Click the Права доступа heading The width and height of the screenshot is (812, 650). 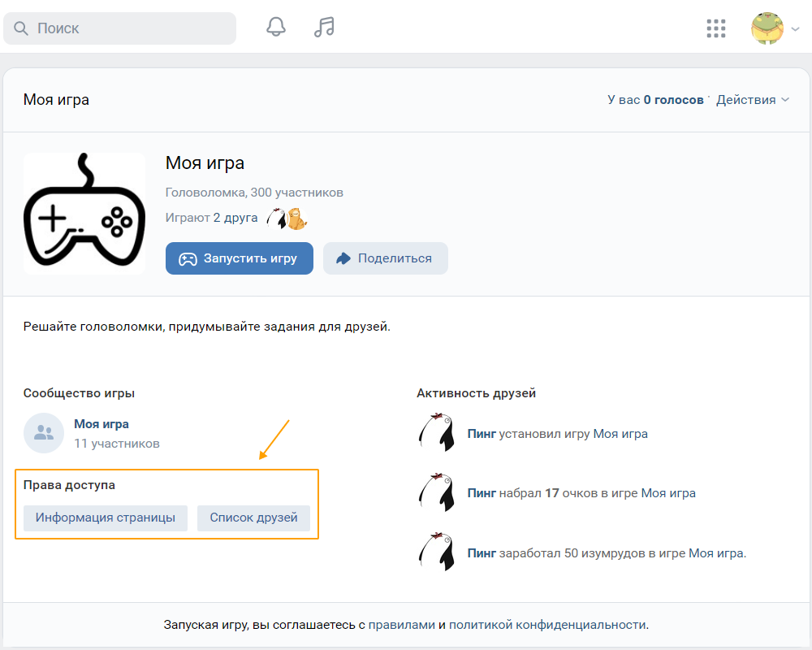click(x=69, y=484)
